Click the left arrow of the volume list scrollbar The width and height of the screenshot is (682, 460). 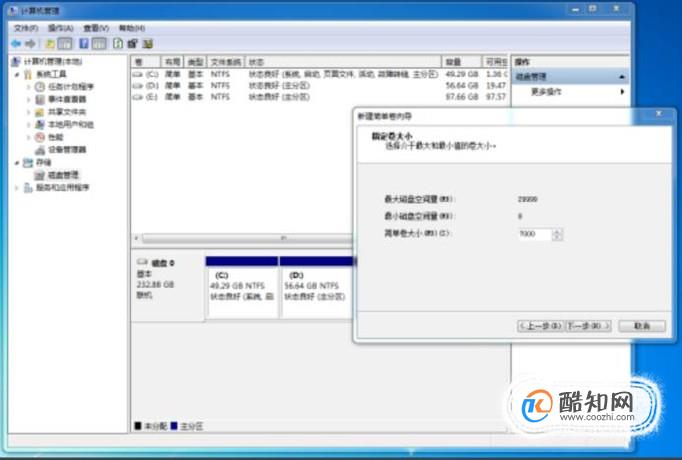point(137,239)
